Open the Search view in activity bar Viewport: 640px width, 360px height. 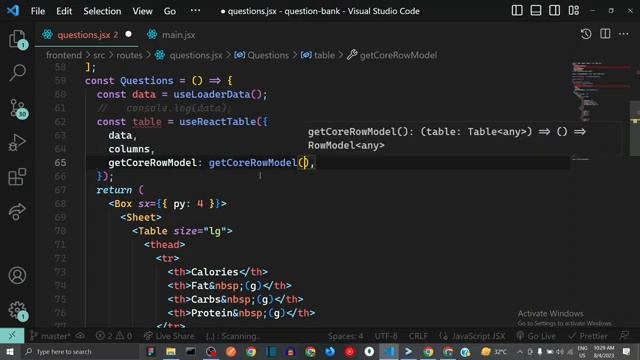pyautogui.click(x=17, y=73)
